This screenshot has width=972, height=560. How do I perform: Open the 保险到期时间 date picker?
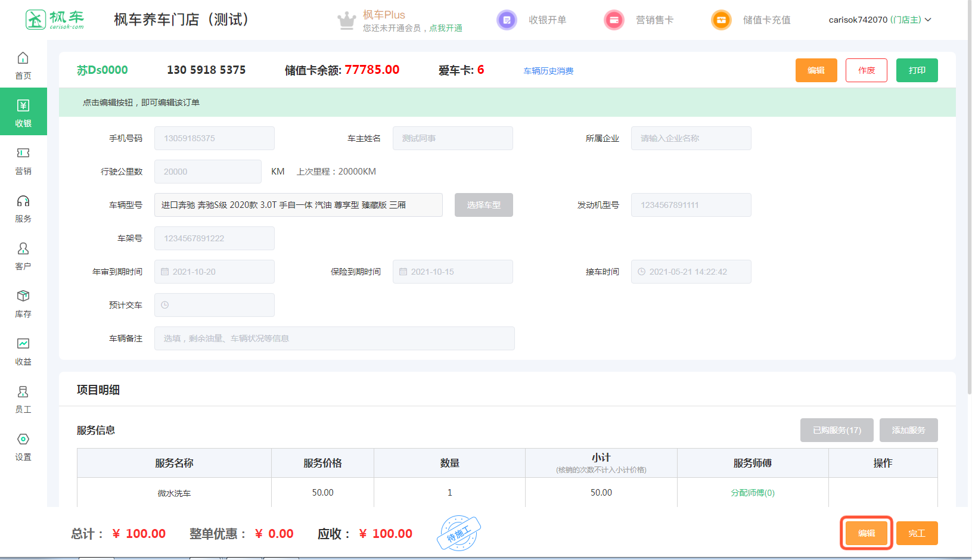pyautogui.click(x=453, y=272)
